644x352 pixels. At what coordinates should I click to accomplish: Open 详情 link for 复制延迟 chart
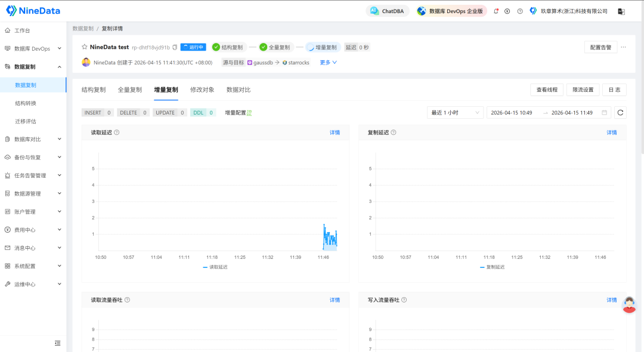(x=612, y=132)
